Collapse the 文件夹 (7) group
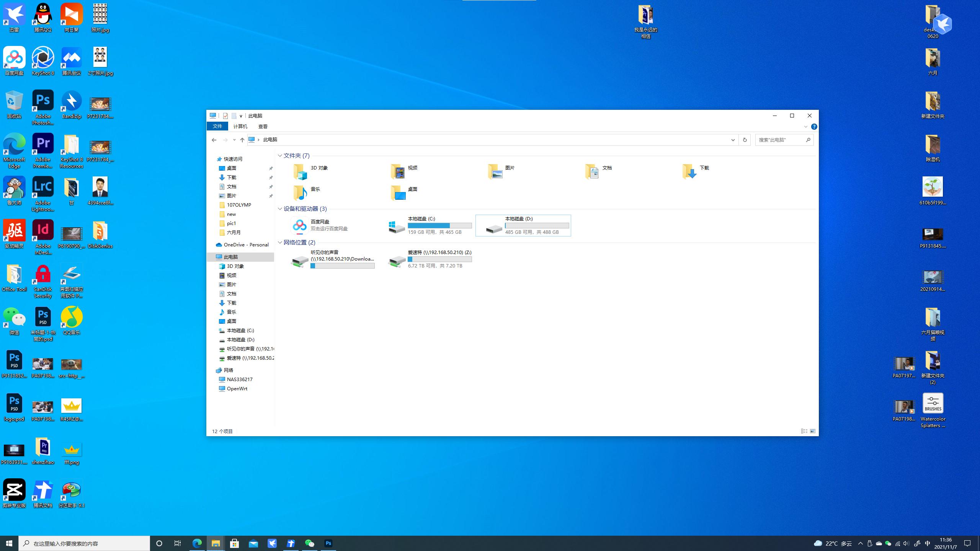 (280, 156)
